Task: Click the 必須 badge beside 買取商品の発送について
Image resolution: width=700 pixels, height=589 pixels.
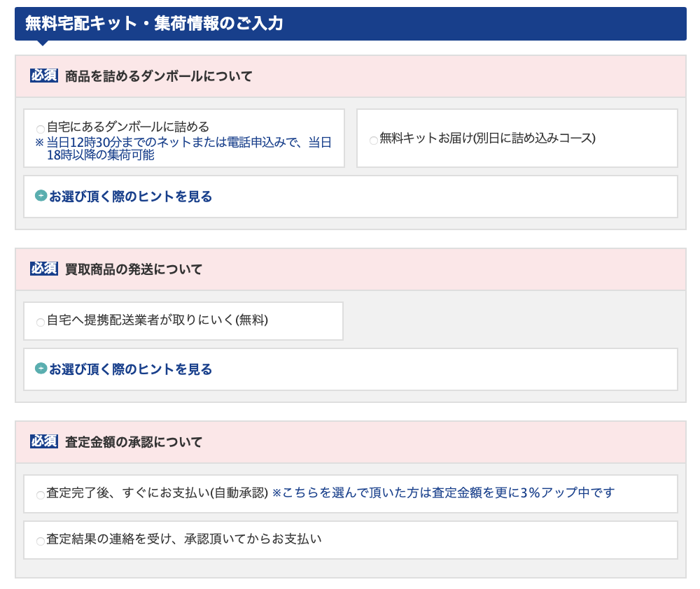Action: click(x=43, y=268)
